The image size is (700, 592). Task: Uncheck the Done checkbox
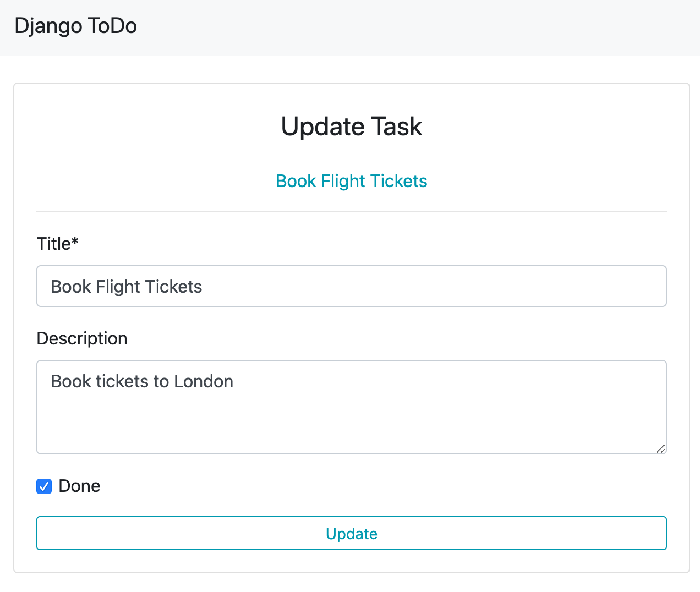pos(44,486)
